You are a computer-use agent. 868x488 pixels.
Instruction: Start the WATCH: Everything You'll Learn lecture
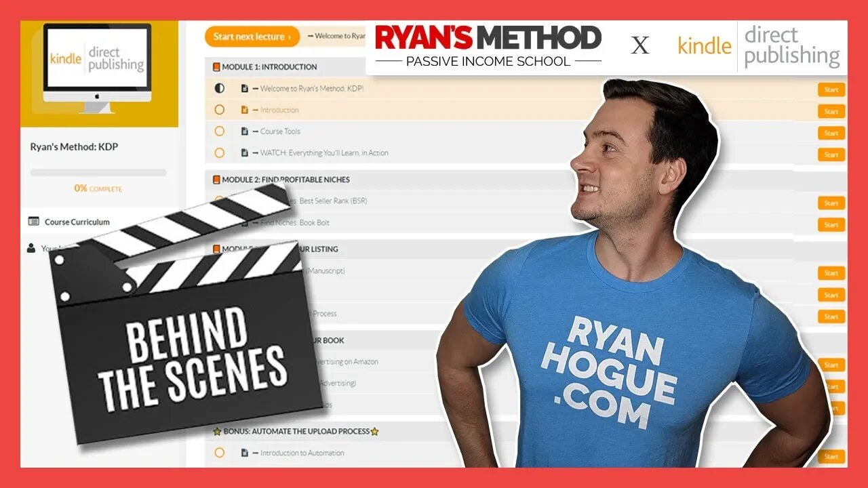[x=831, y=155]
